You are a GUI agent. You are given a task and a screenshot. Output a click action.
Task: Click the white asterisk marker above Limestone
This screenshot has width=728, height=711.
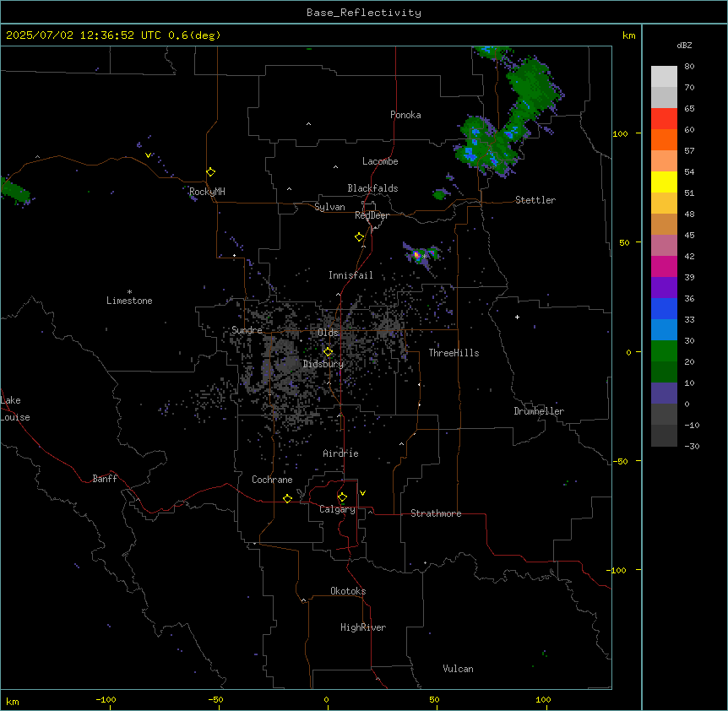pos(129,292)
